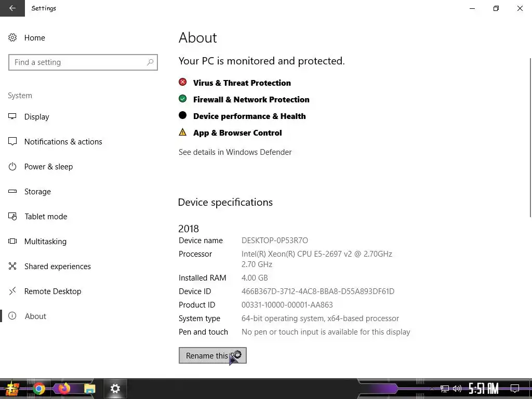Click Product ID value 00331-10000-00001-AA863
Image resolution: width=532 pixels, height=399 pixels.
point(287,305)
